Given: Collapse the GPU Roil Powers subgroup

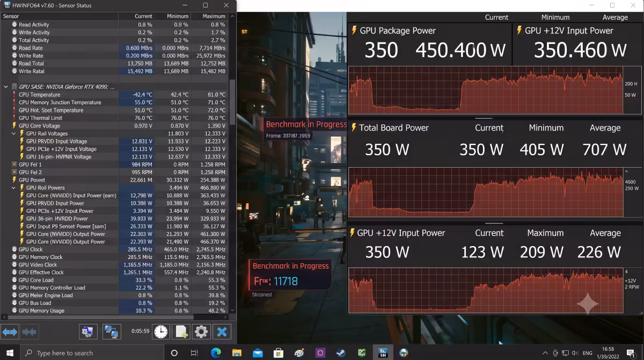Looking at the screenshot, I should point(14,188).
